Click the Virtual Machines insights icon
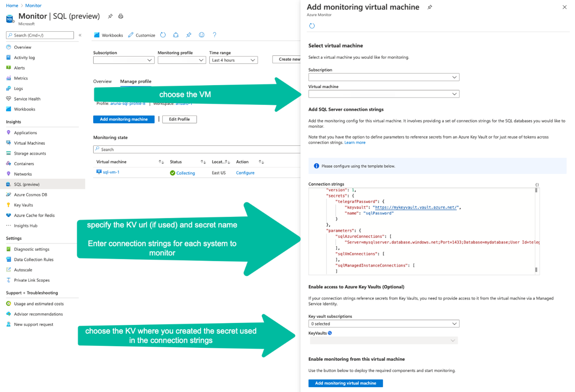This screenshot has width=575, height=392. pos(8,143)
